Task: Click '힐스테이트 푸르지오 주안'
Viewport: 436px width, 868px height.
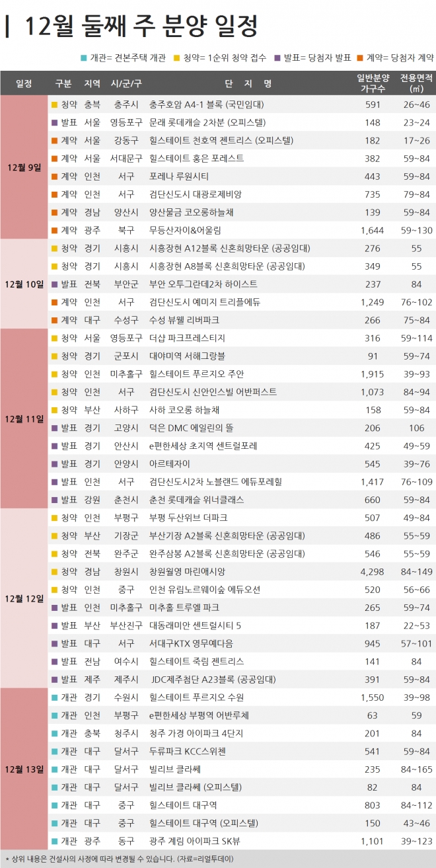Action: (x=197, y=374)
